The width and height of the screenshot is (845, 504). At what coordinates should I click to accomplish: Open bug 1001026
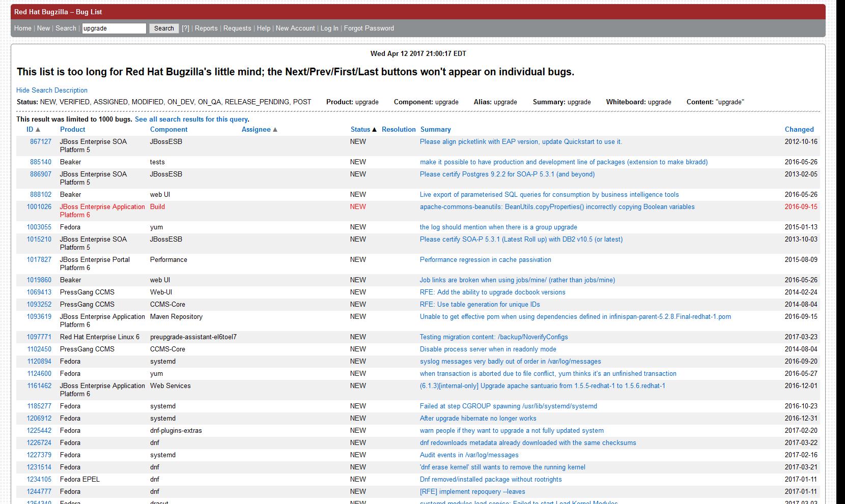point(39,207)
